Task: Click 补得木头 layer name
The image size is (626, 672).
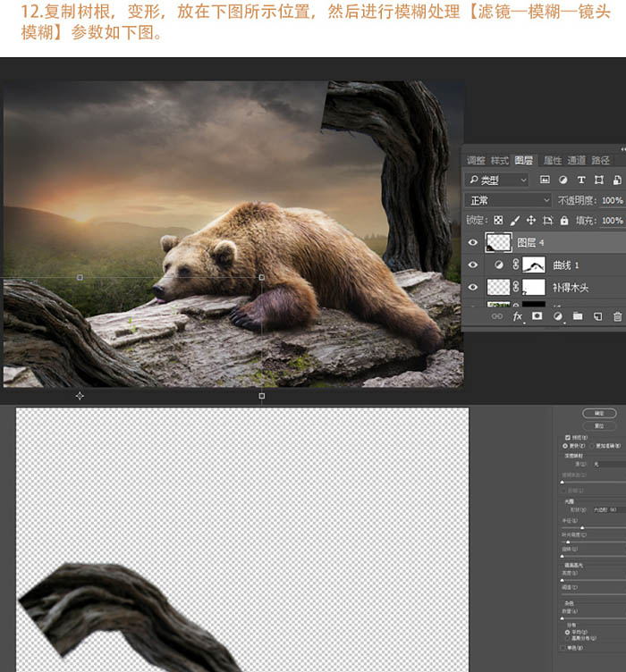Action: coord(571,287)
